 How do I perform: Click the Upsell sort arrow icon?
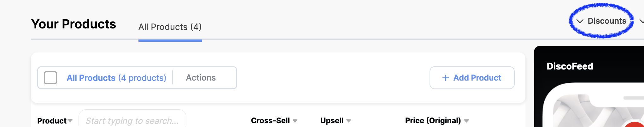348,121
